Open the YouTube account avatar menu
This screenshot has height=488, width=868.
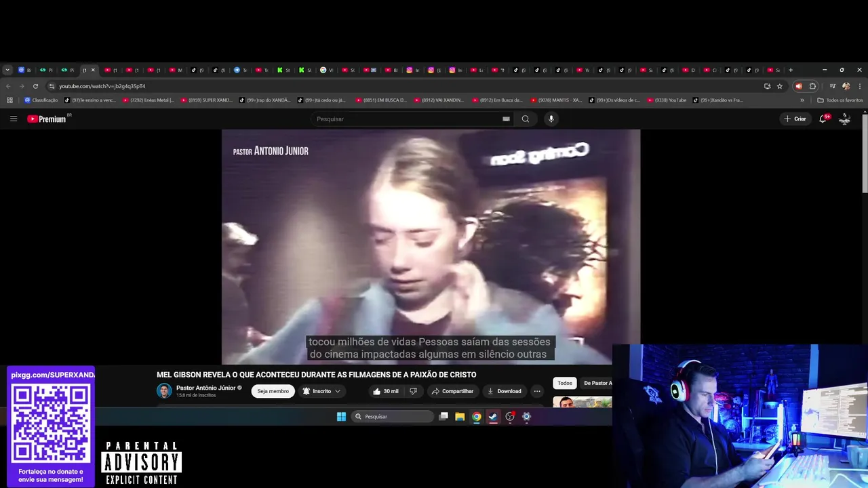click(844, 119)
